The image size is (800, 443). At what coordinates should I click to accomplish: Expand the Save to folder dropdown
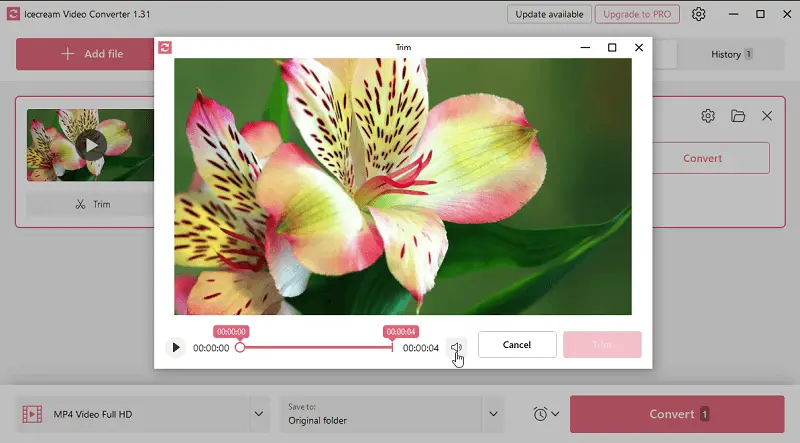coord(493,414)
